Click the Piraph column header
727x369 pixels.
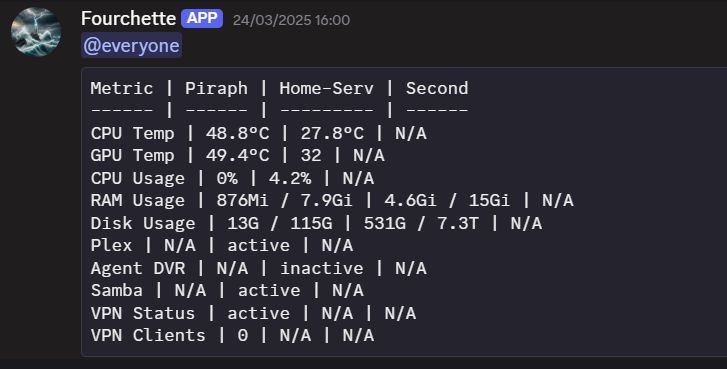pos(217,89)
